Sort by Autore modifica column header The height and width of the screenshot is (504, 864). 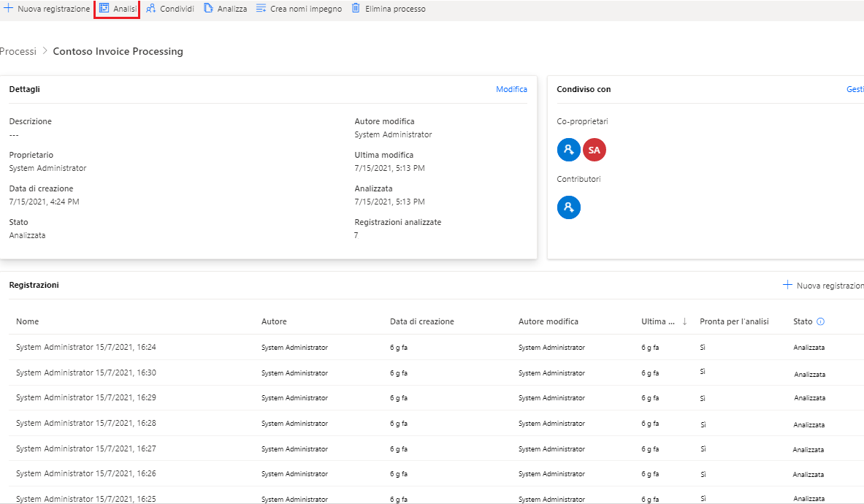[x=548, y=321]
